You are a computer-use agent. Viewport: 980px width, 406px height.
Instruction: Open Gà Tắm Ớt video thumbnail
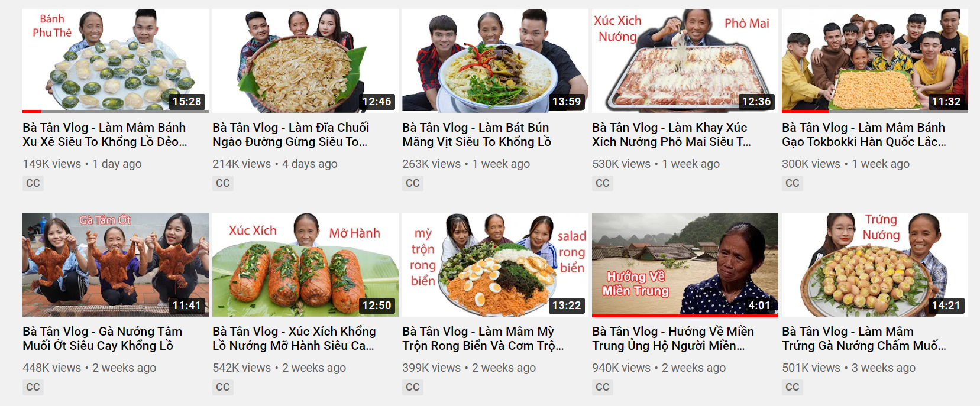115,264
